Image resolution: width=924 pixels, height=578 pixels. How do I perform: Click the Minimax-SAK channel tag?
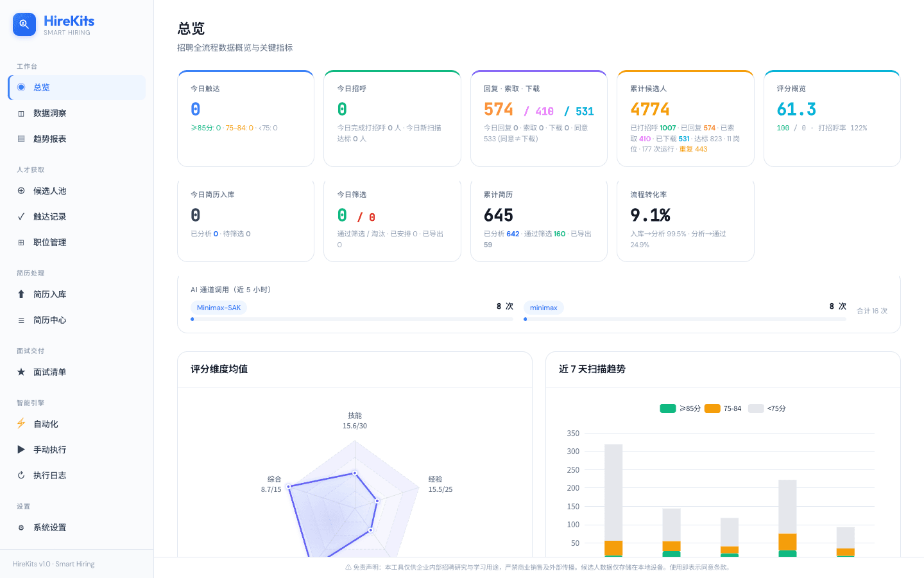tap(219, 308)
